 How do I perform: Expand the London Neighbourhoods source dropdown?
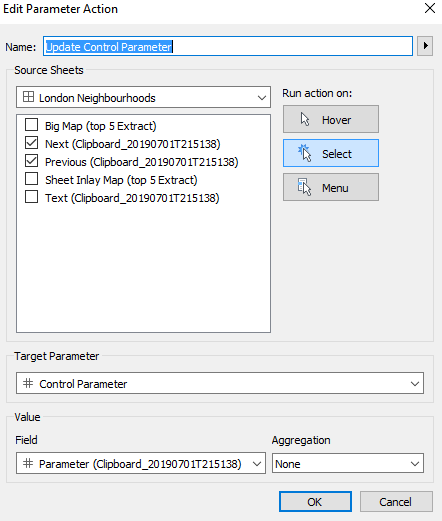(x=143, y=97)
